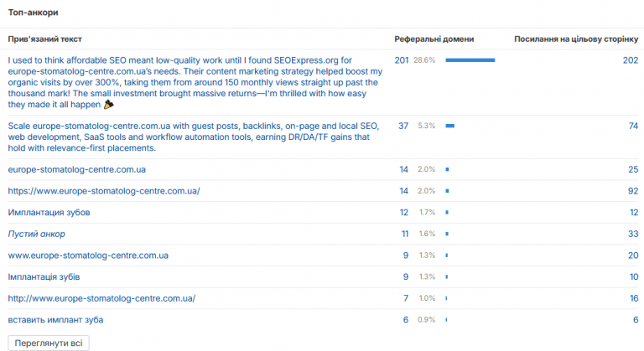Open the http://www.europe-stomatolog-centre.com.ua/ anchor link
Image resolution: width=644 pixels, height=351 pixels.
pos(101,298)
